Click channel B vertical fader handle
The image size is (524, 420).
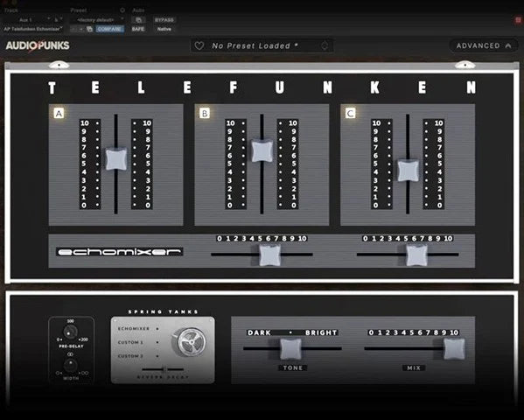coord(262,150)
